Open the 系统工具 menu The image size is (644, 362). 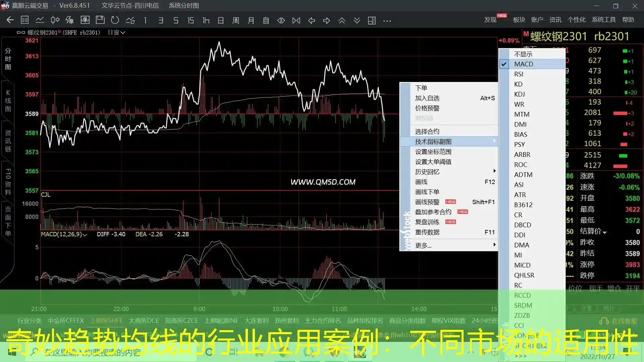tap(604, 20)
